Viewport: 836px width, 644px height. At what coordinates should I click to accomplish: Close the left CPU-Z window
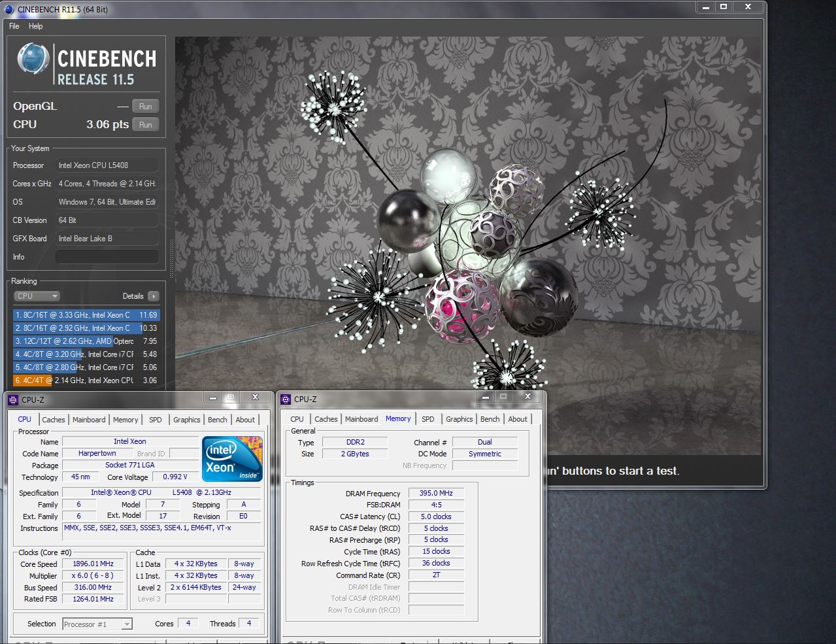click(x=255, y=397)
